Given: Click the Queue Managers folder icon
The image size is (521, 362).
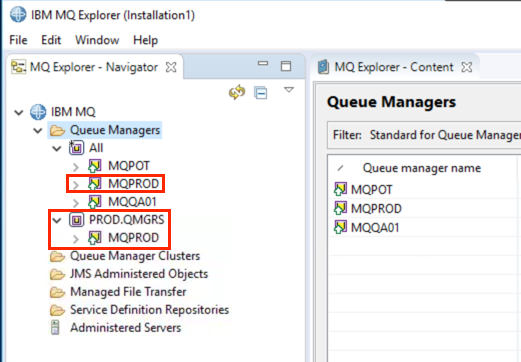Looking at the screenshot, I should [57, 130].
